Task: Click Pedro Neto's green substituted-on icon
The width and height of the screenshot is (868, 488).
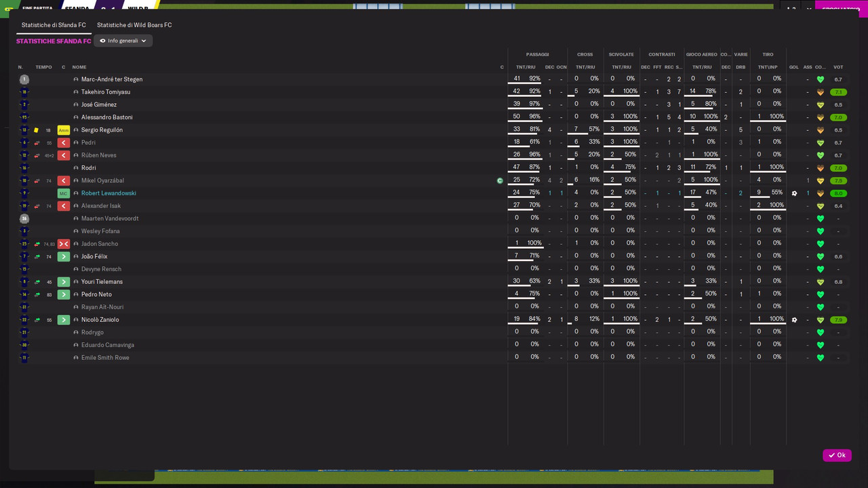Action: click(64, 294)
